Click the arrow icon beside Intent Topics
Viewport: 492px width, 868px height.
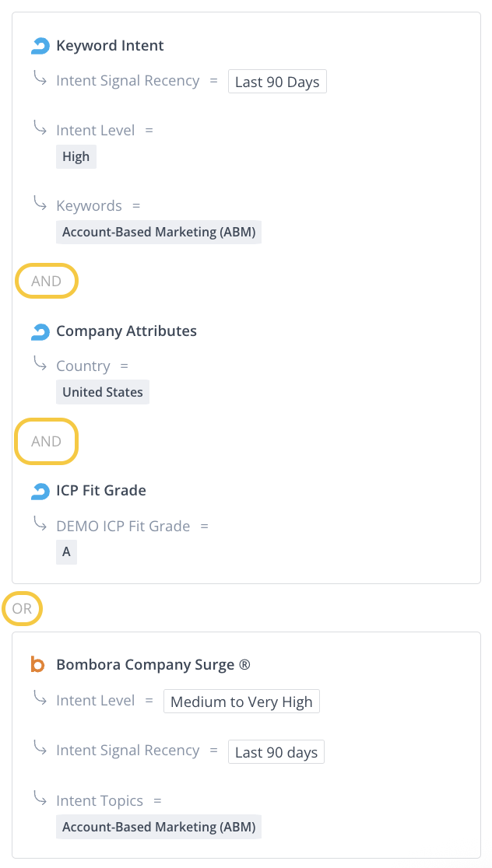point(40,800)
